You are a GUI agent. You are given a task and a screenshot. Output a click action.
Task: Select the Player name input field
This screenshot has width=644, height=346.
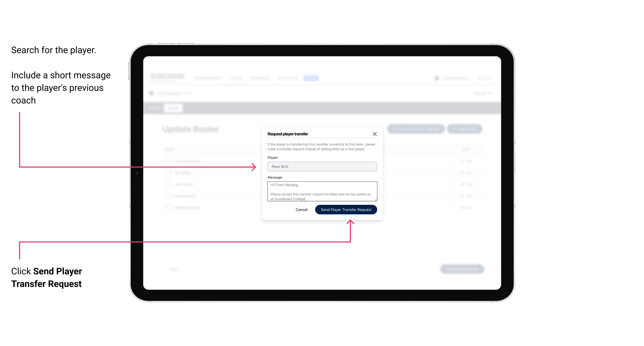pos(322,166)
